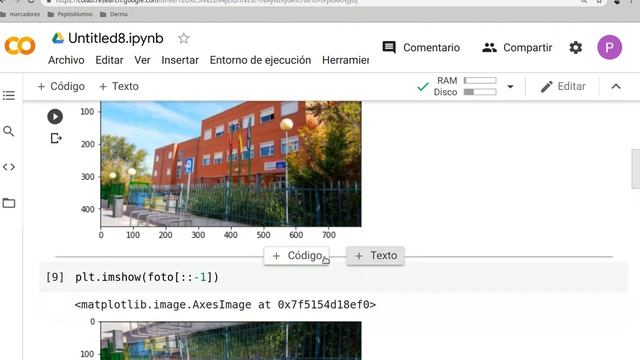Open the Colab logo home link

tap(20, 46)
